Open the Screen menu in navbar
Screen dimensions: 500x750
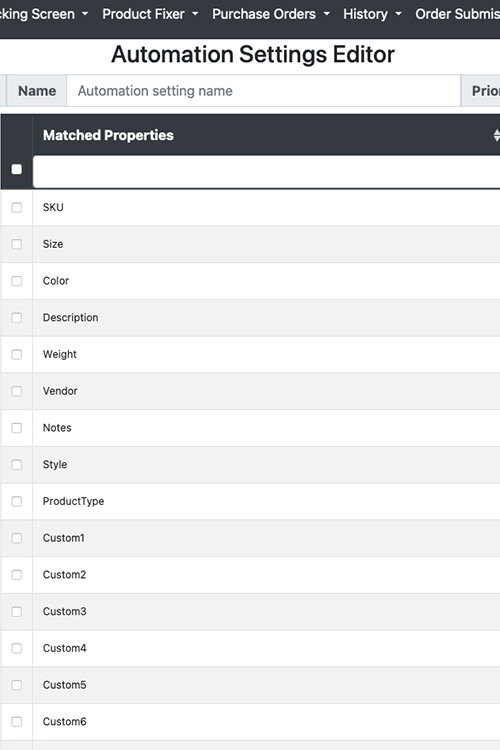tap(44, 14)
